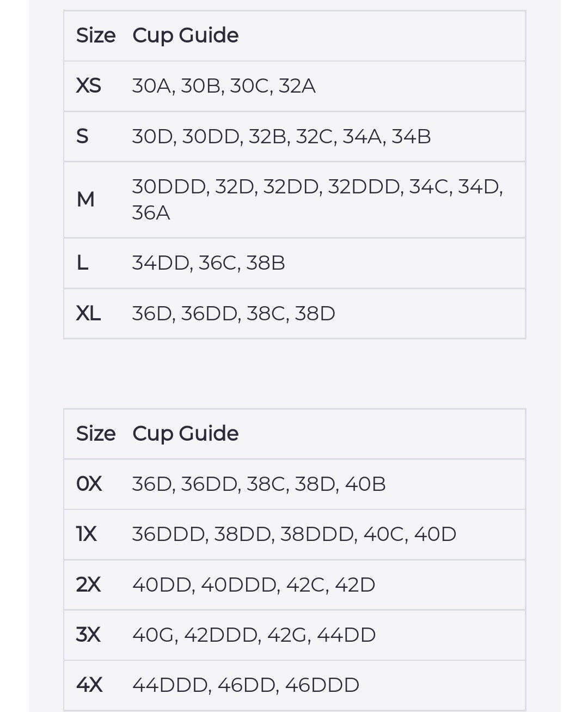The image size is (588, 712).
Task: Select the 4X size label
Action: click(89, 685)
